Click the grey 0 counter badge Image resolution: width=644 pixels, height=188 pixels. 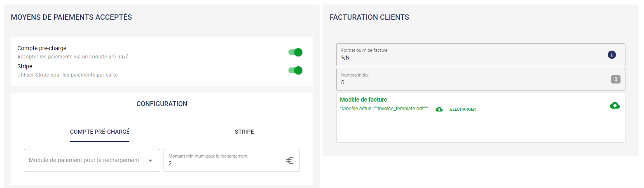click(x=616, y=79)
